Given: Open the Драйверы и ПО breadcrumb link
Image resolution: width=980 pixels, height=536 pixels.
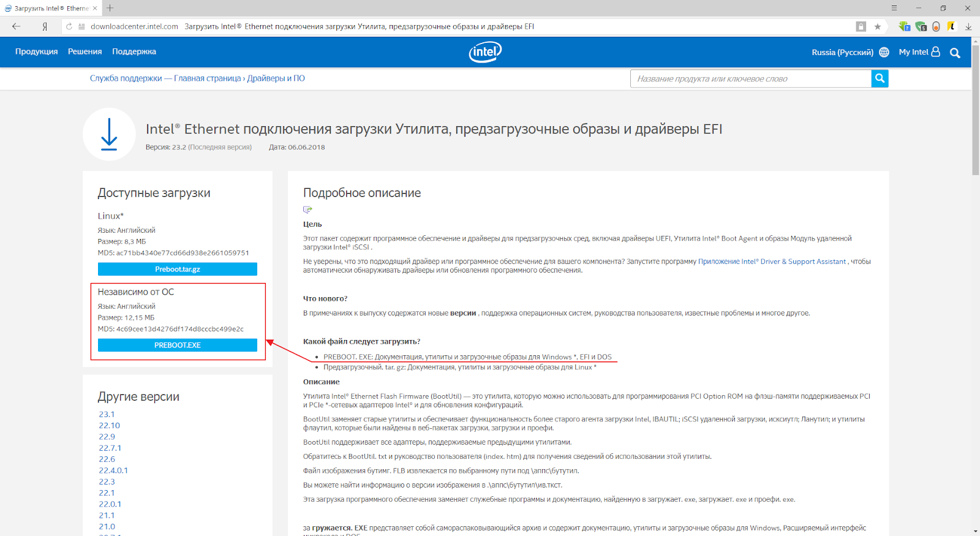Looking at the screenshot, I should coord(276,78).
